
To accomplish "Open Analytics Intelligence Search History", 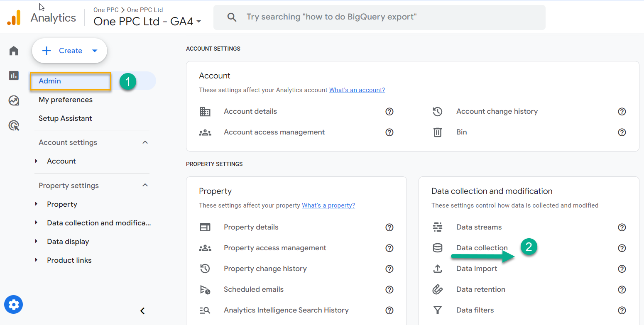I will click(286, 310).
